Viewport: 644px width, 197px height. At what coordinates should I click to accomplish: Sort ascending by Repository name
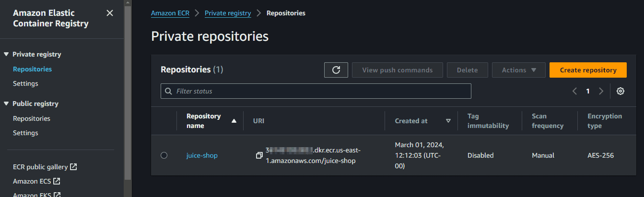coord(234,121)
